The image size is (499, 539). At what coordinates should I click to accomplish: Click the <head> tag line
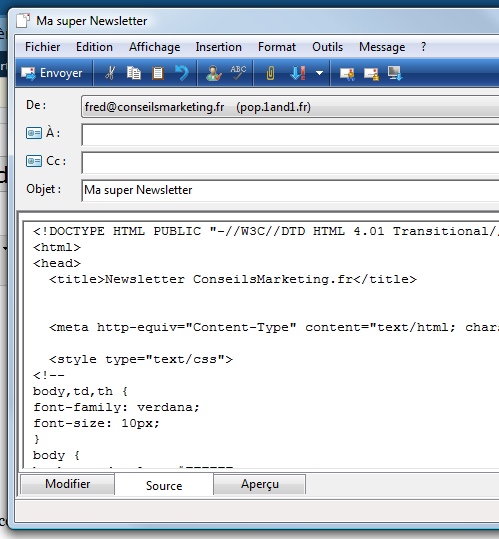tap(57, 263)
